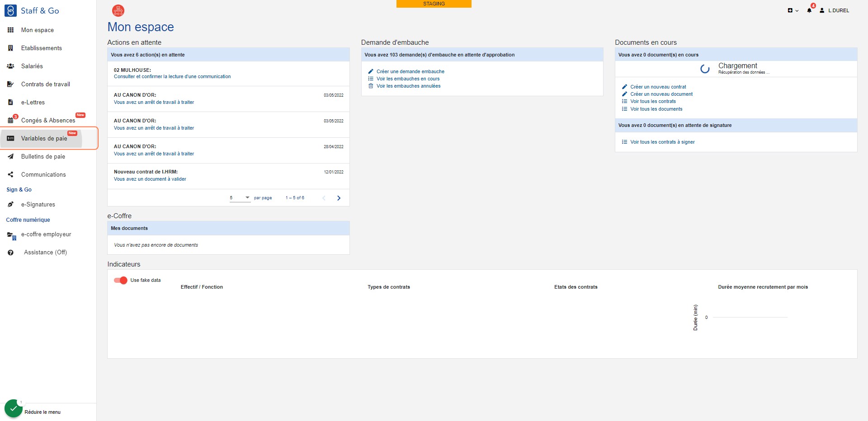Toggle the Use fake data switch
The width and height of the screenshot is (868, 421).
[x=121, y=280]
